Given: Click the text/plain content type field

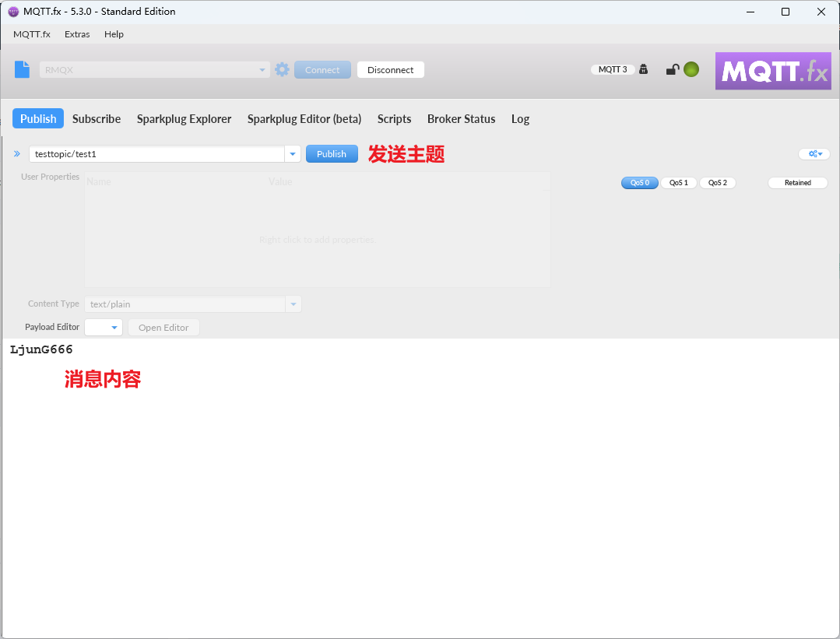Looking at the screenshot, I should click(185, 304).
